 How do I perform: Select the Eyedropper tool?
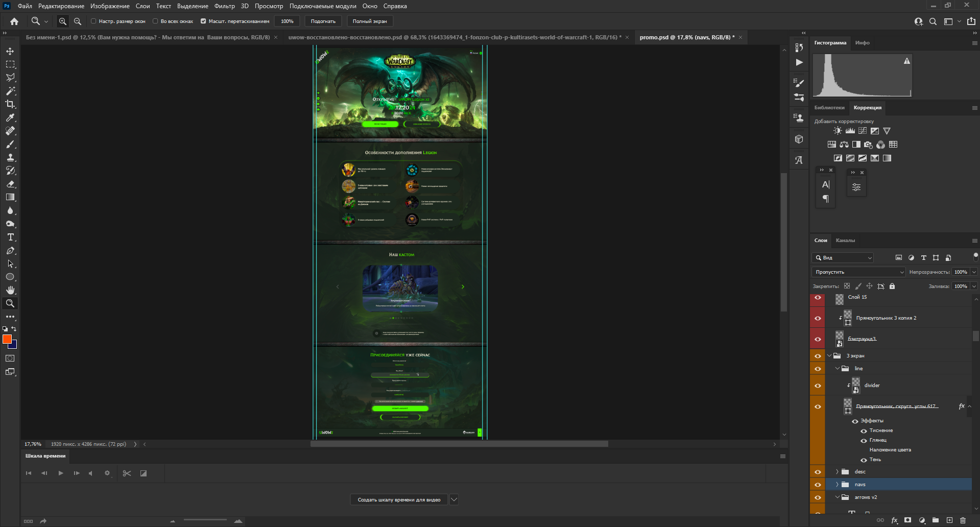[x=10, y=117]
